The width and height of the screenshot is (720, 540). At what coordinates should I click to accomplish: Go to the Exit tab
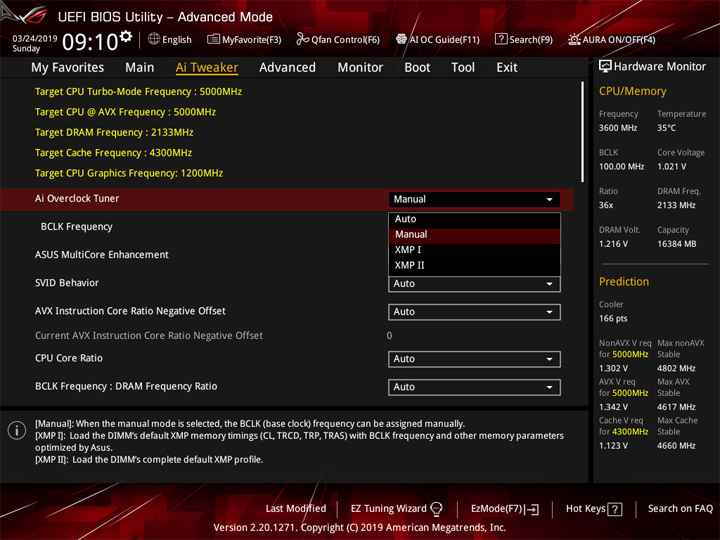[x=507, y=68]
